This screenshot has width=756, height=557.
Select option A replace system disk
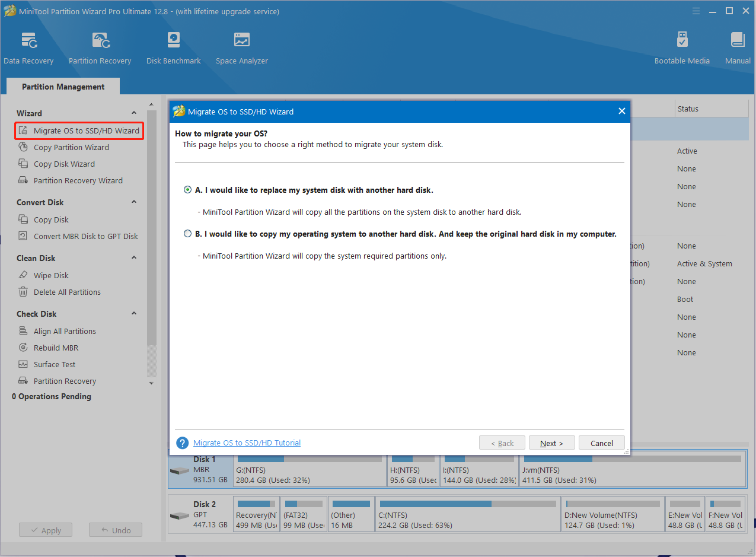click(188, 190)
